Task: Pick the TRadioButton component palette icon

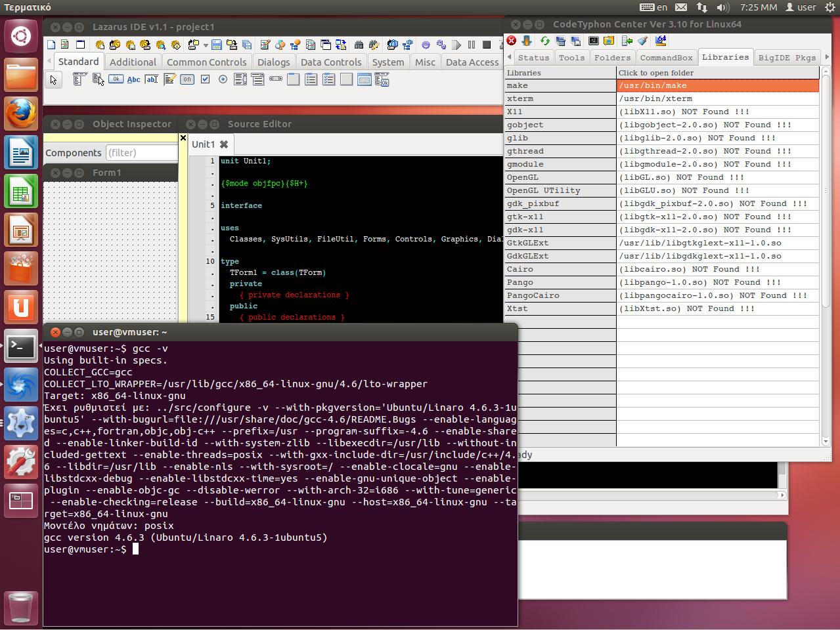Action: coord(223,79)
